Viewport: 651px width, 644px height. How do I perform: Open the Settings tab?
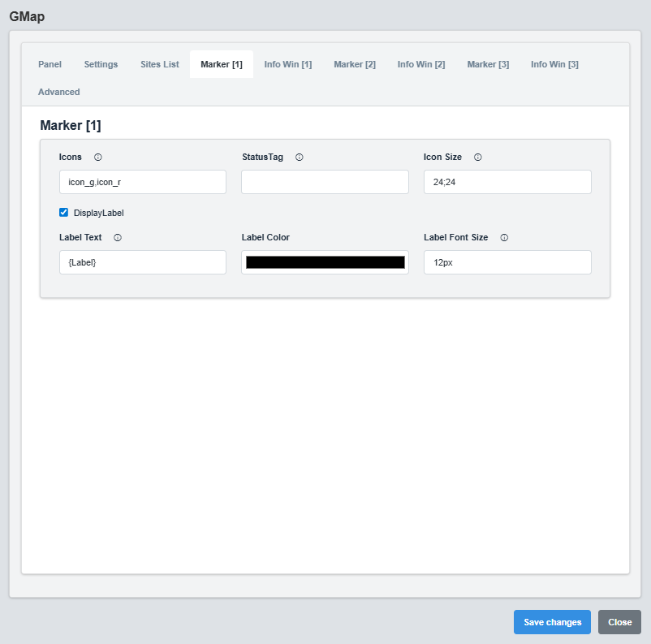pos(101,64)
